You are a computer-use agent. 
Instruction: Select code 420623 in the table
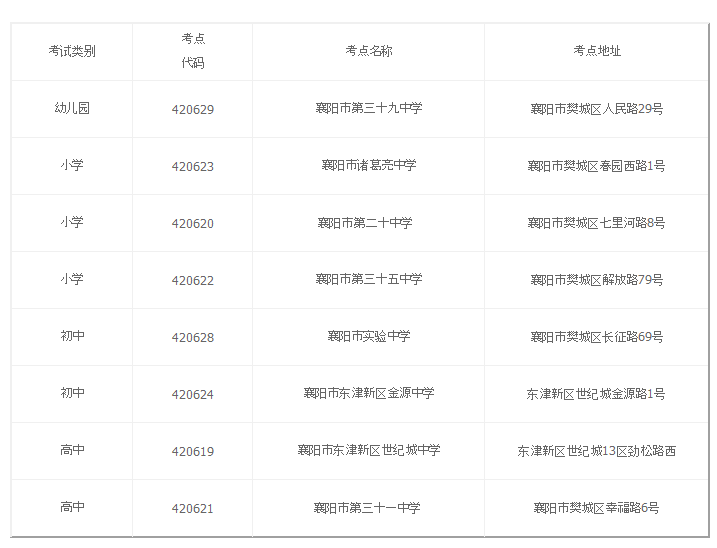[x=192, y=166]
